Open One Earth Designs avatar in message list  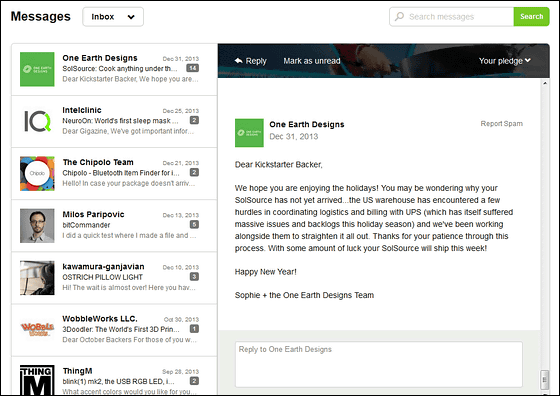click(37, 69)
